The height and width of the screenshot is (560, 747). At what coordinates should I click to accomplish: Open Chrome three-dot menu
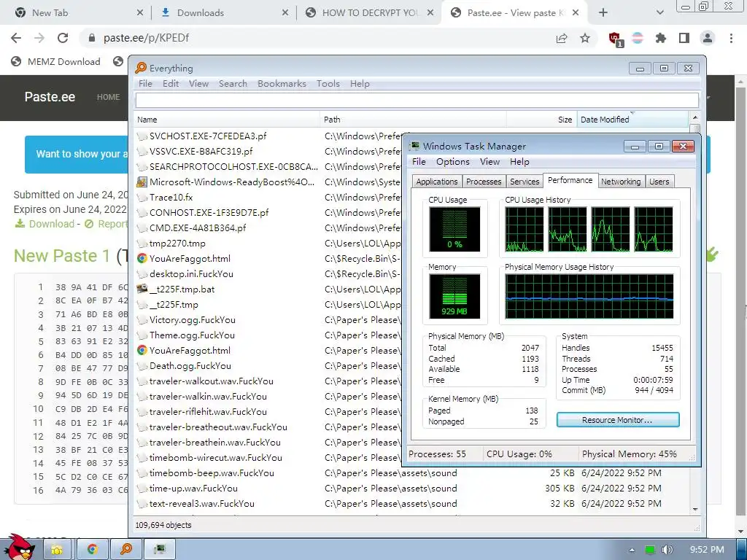pyautogui.click(x=731, y=38)
